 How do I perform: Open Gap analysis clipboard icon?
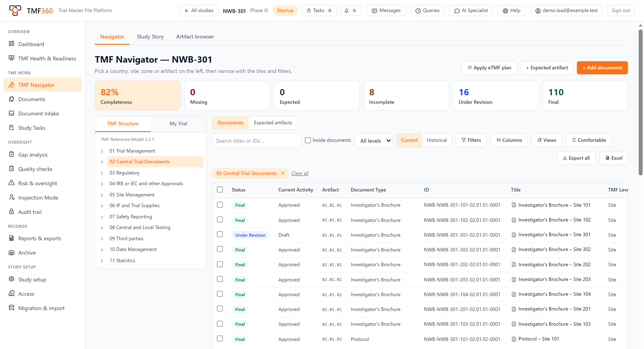point(11,154)
